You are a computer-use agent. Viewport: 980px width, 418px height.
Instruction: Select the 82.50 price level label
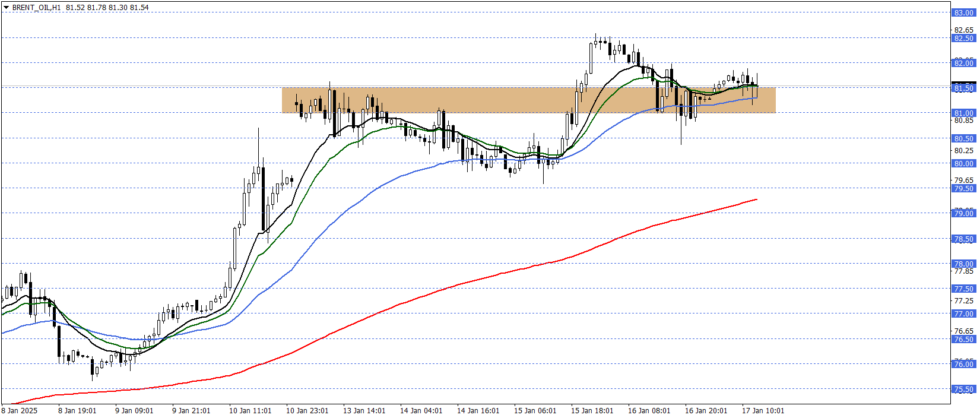point(963,39)
